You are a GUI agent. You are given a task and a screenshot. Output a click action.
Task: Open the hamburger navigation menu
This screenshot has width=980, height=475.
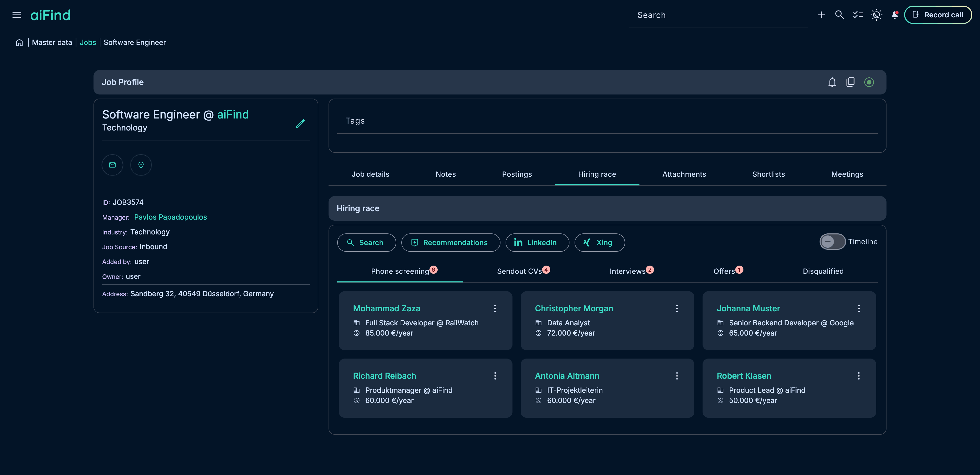[x=17, y=15]
